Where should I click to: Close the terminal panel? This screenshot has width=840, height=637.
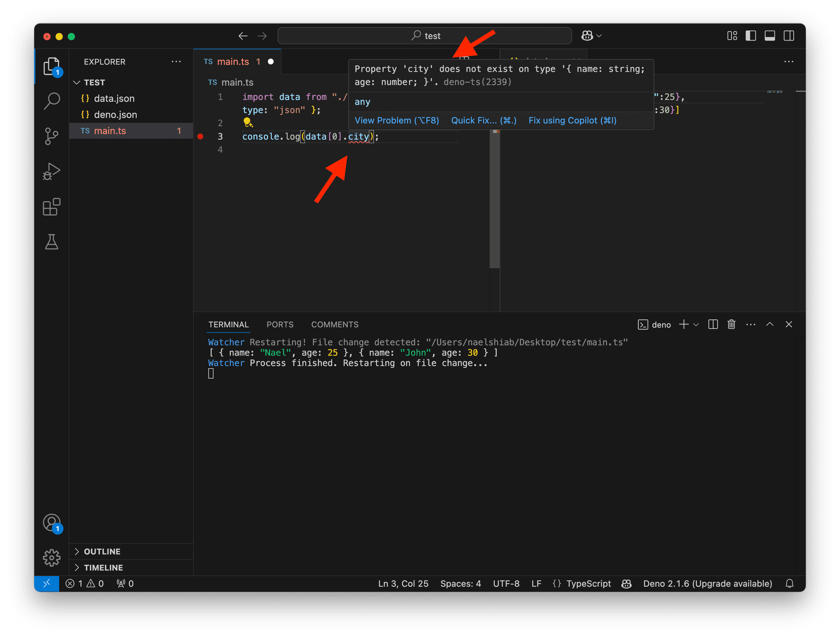coord(789,324)
